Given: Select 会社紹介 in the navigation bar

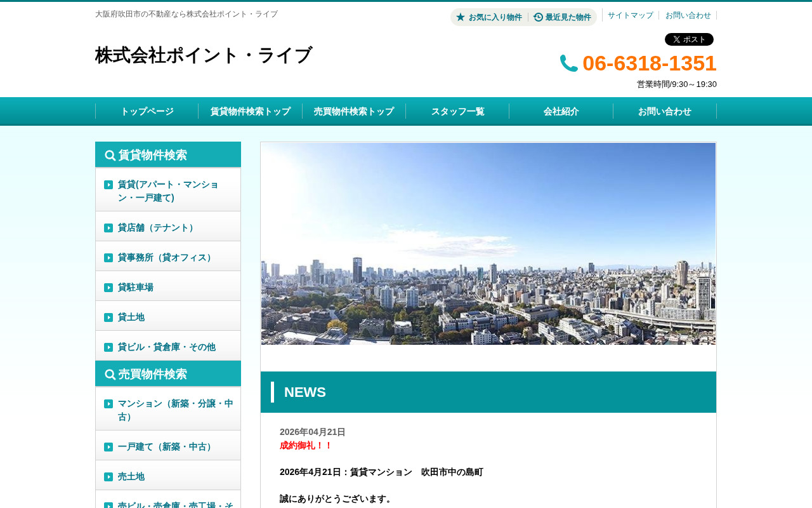Looking at the screenshot, I should click(x=561, y=111).
